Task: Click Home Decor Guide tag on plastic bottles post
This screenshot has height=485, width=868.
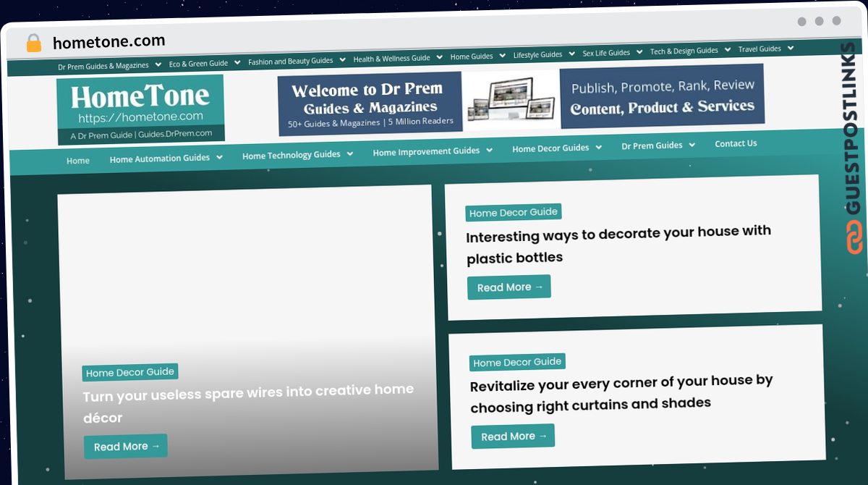Action: click(x=514, y=213)
